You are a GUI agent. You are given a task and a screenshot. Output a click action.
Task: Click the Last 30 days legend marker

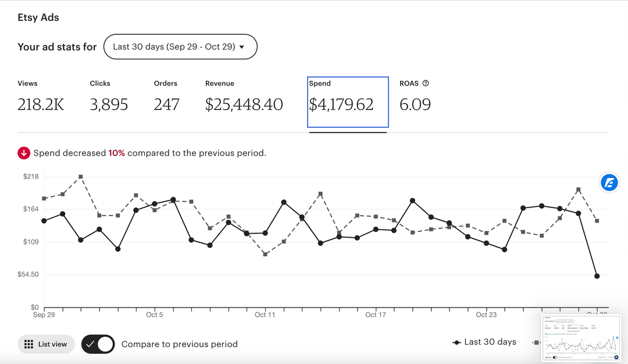point(457,342)
